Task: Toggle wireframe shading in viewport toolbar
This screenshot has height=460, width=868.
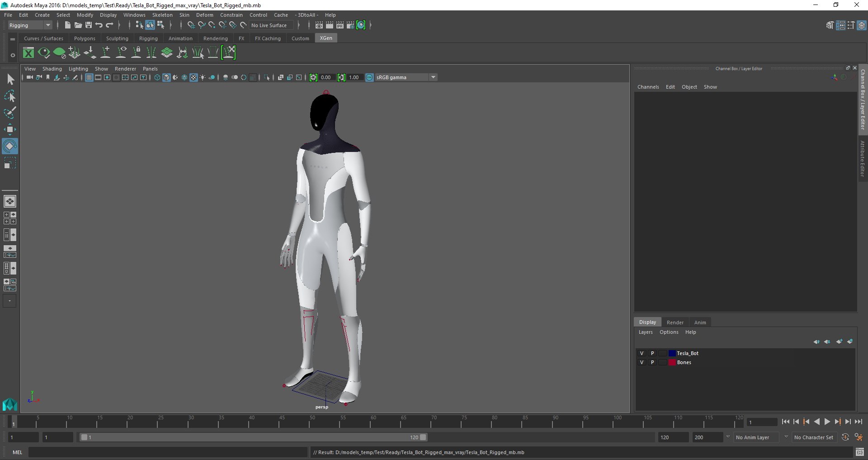Action: 157,77
